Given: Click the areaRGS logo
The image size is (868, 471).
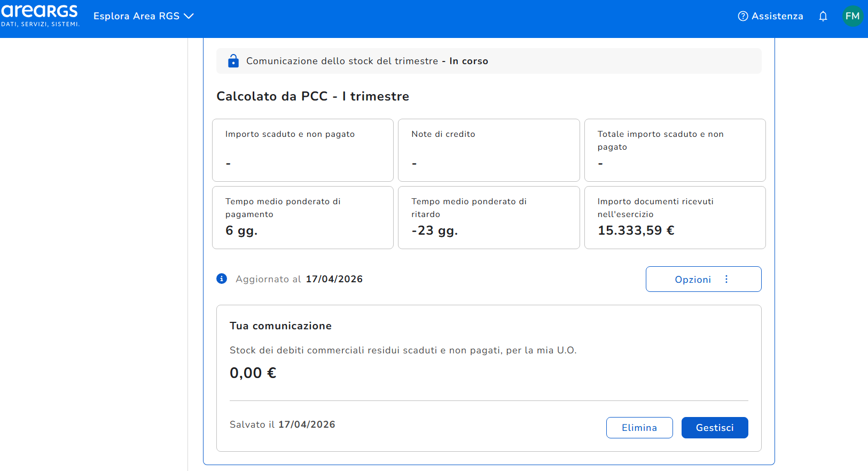Looking at the screenshot, I should pos(40,16).
